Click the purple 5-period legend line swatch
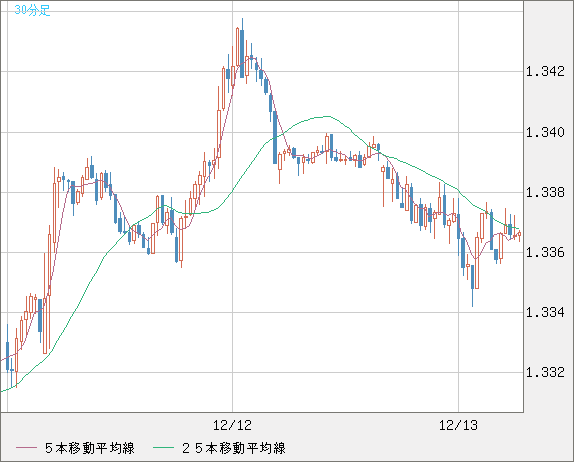The height and width of the screenshot is (462, 574). (x=26, y=448)
